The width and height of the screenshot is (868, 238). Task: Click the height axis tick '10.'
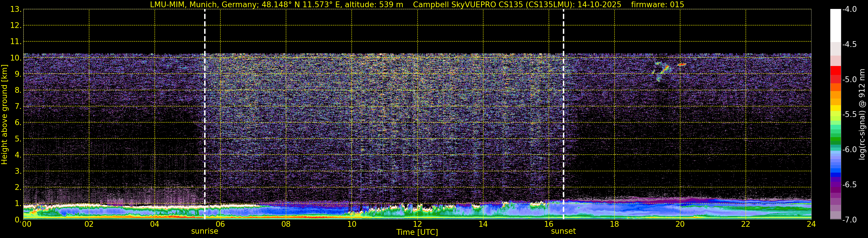pos(16,58)
